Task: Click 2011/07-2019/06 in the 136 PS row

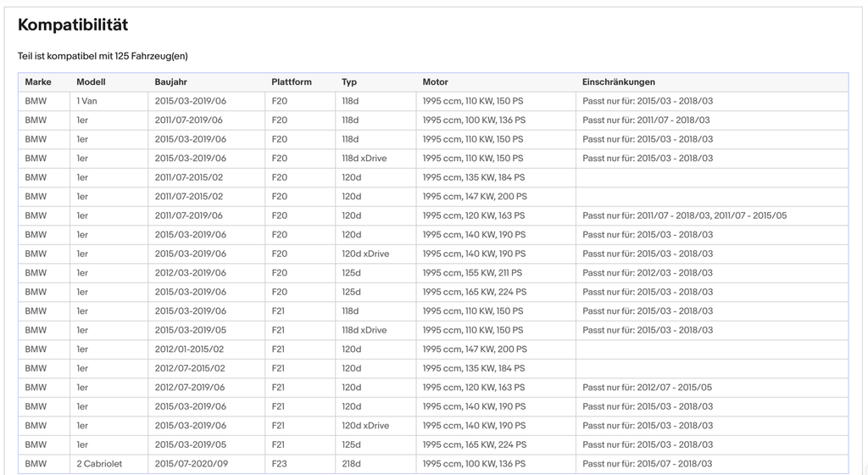Action: 188,120
